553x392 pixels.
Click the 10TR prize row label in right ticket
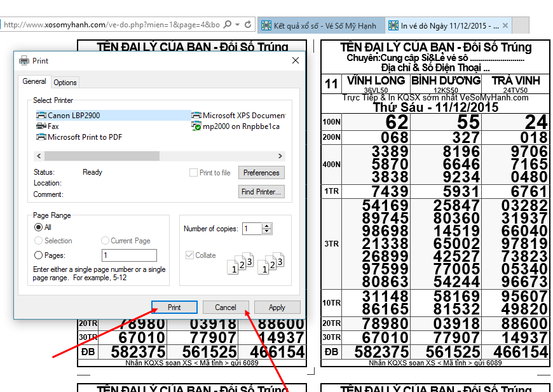pyautogui.click(x=332, y=303)
